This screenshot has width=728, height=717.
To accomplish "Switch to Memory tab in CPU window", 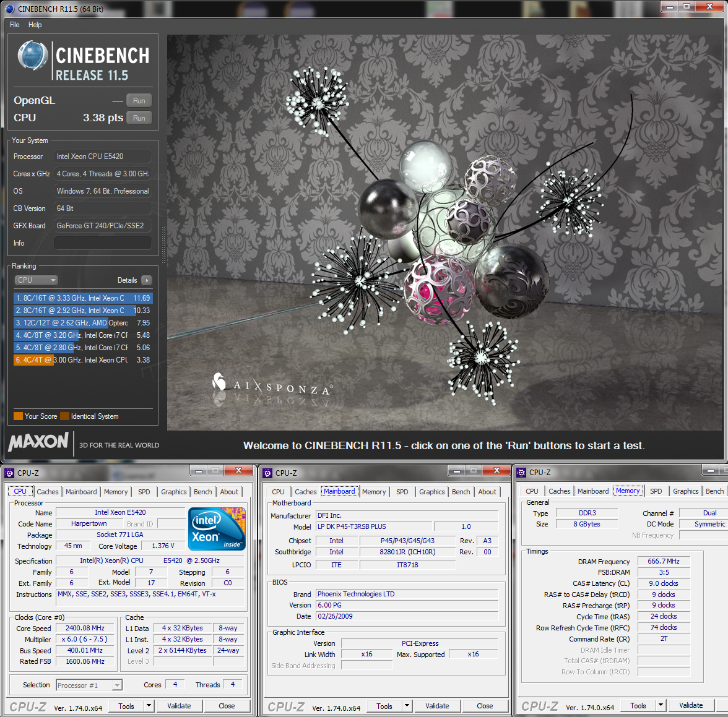I will tap(116, 492).
